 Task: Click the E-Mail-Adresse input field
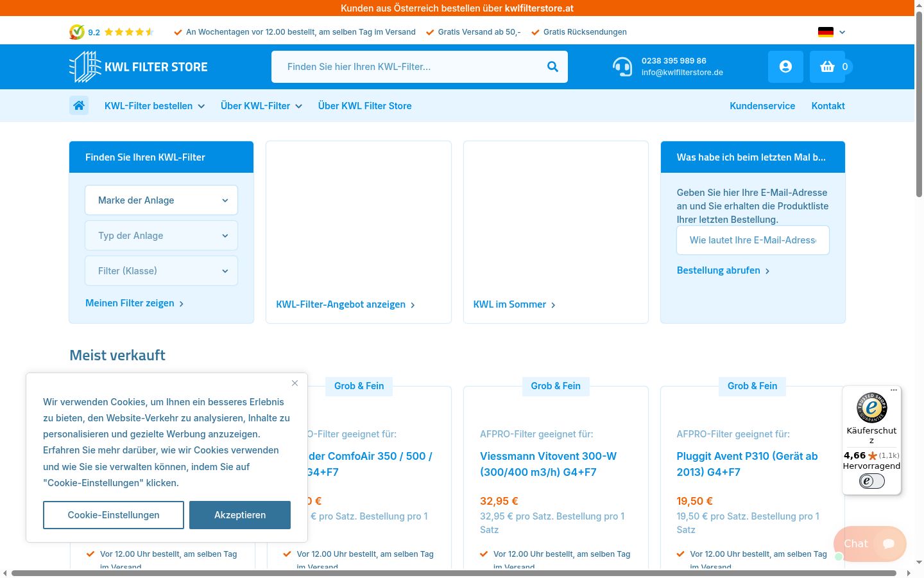(753, 240)
